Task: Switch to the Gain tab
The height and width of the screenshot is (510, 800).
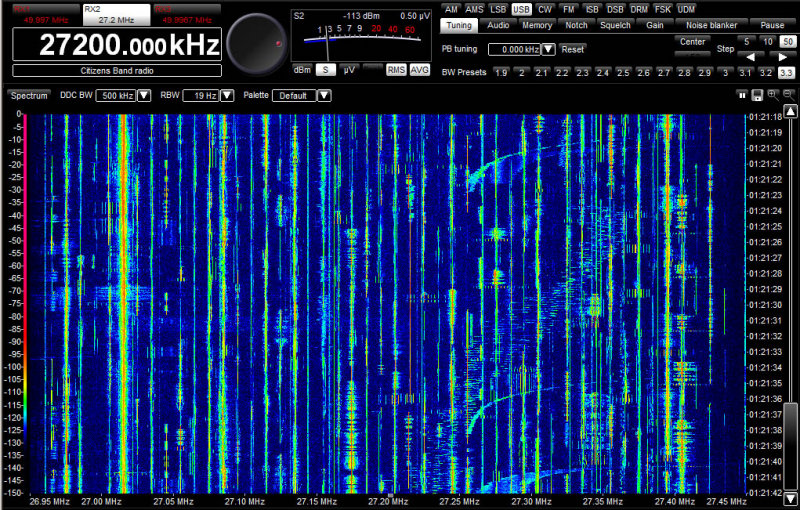Action: (x=655, y=25)
